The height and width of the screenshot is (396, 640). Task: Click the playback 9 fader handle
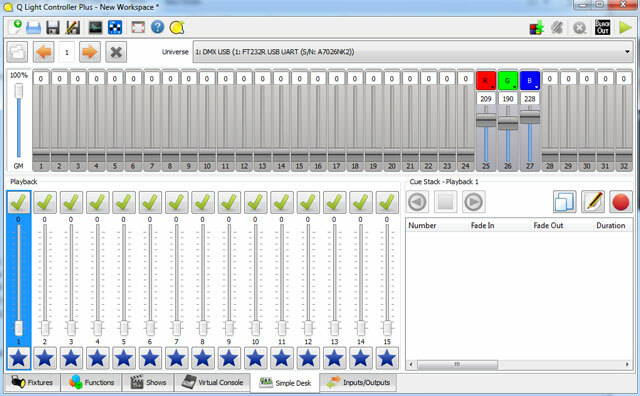tap(229, 328)
